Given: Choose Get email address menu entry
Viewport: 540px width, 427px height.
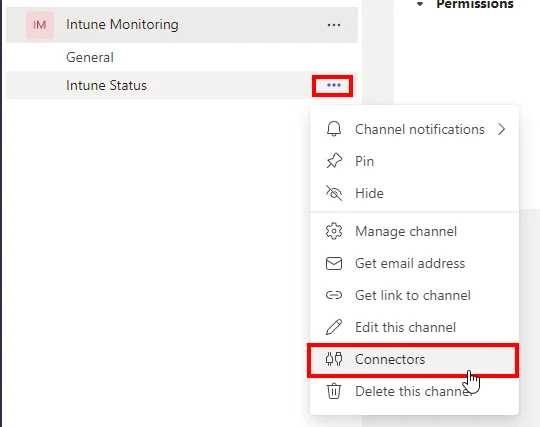Looking at the screenshot, I should [x=414, y=263].
